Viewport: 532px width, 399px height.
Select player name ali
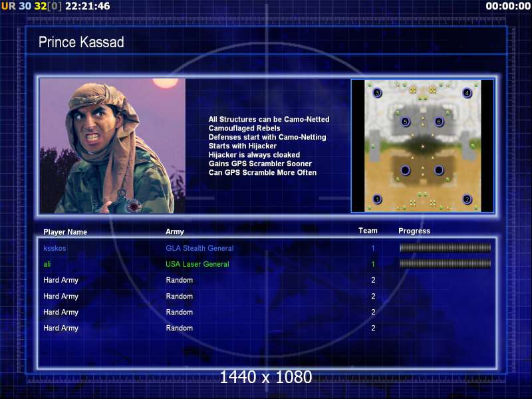pyautogui.click(x=47, y=264)
